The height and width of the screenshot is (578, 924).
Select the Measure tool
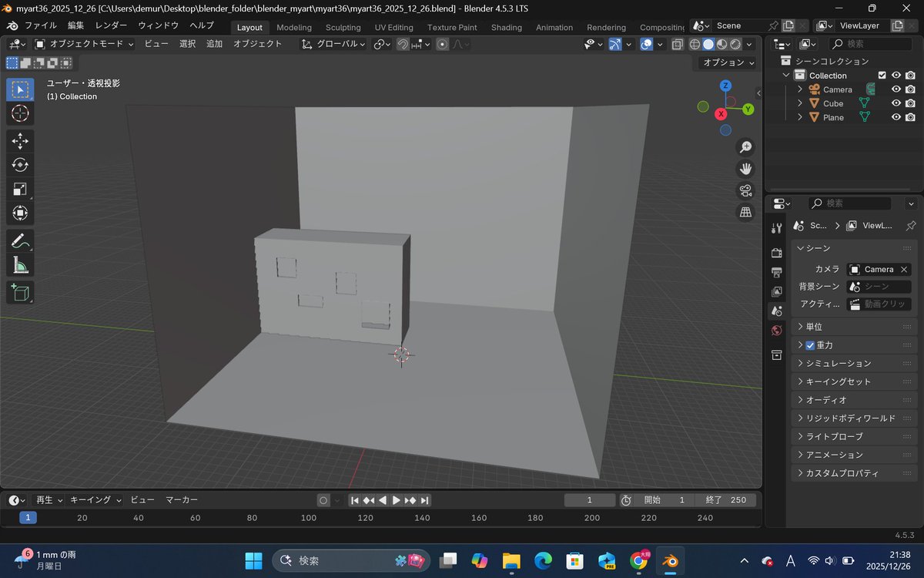point(20,265)
